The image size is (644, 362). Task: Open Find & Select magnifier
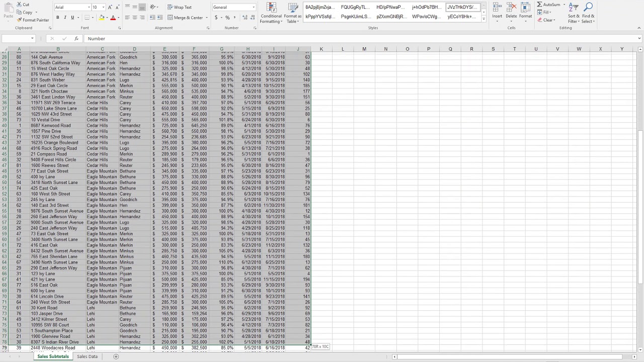[588, 13]
